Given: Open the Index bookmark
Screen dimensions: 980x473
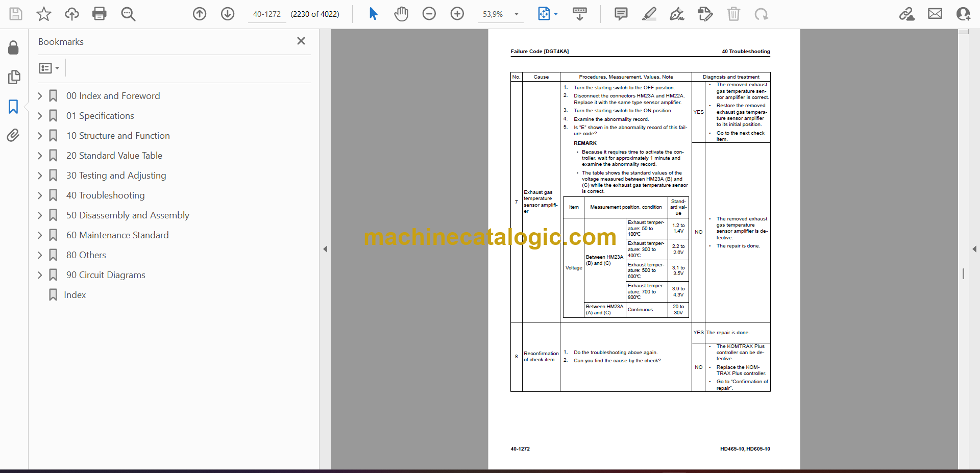Looking at the screenshot, I should (x=75, y=294).
